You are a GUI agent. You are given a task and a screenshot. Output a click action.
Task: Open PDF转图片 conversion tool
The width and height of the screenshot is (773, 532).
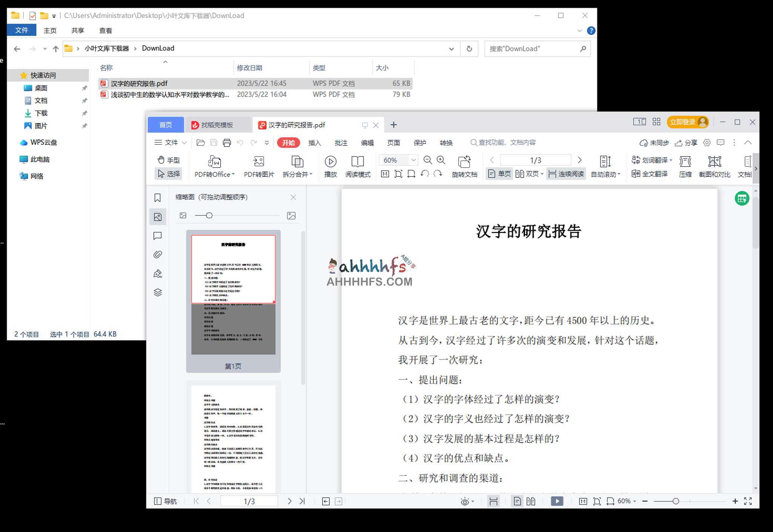[x=258, y=166]
